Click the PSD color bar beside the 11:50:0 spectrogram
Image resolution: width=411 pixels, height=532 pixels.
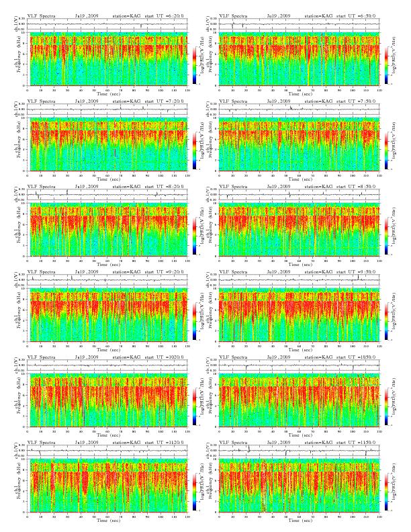tap(386, 492)
